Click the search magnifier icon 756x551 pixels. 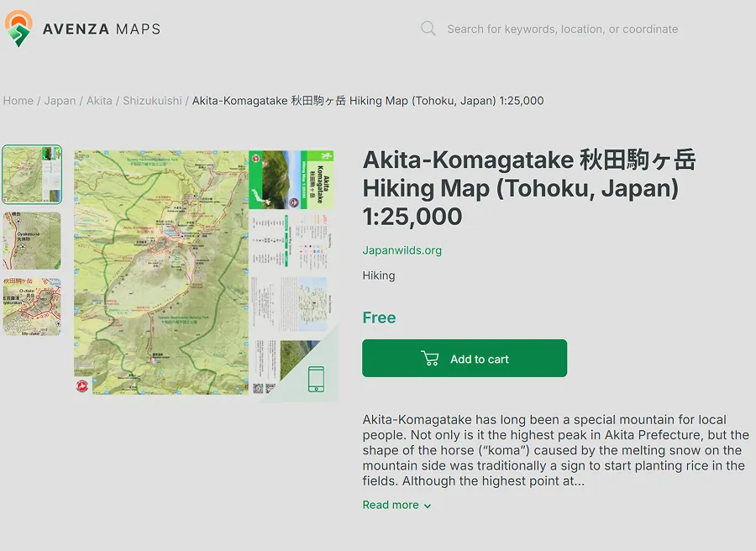click(428, 29)
